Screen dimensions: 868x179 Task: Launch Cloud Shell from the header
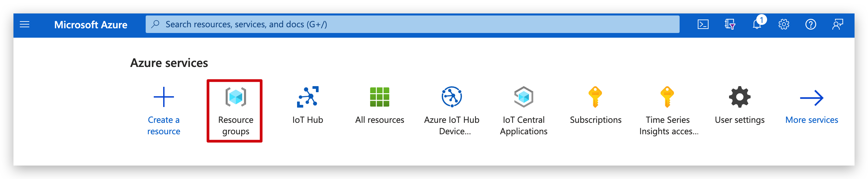tap(703, 25)
